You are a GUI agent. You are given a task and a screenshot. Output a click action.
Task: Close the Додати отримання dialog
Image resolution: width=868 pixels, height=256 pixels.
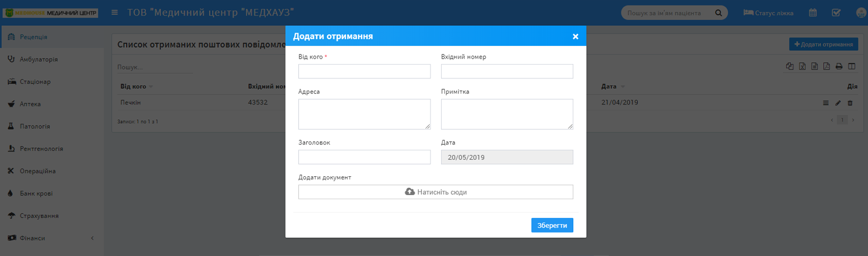click(576, 36)
